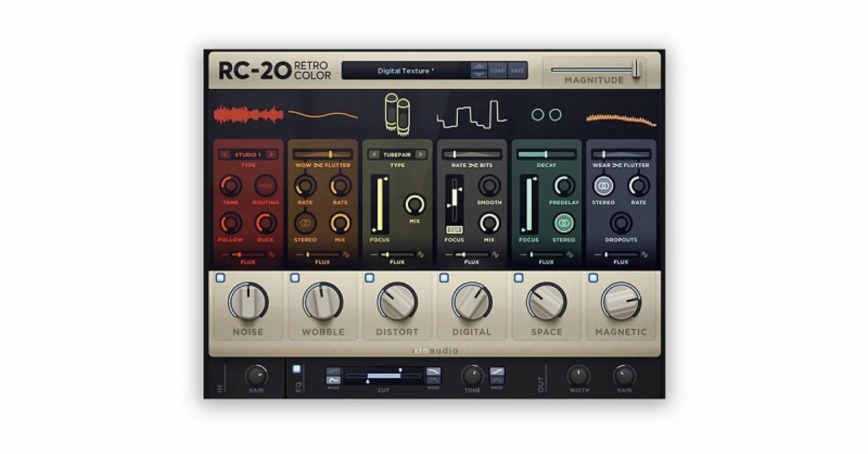This screenshot has height=454, width=868.
Task: Click the Distort tube pair icon
Action: point(397,115)
